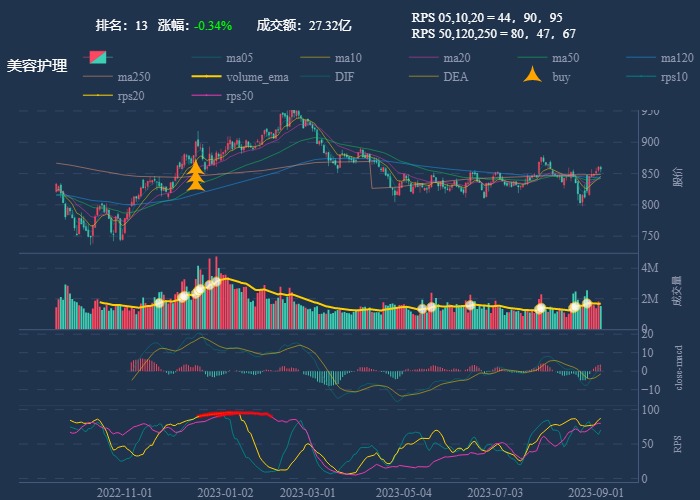Toggle DEA indicator legend item
This screenshot has width=700, height=500.
454,77
